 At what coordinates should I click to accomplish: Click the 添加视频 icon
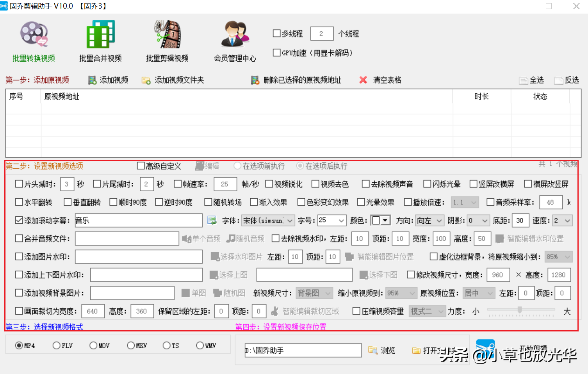point(92,80)
